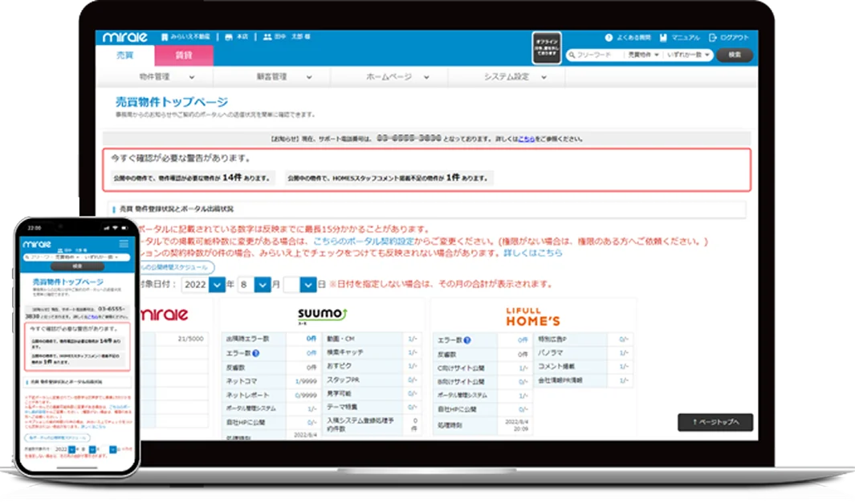Open the いずれか一致 dropdown
855x504 pixels.
click(x=688, y=54)
